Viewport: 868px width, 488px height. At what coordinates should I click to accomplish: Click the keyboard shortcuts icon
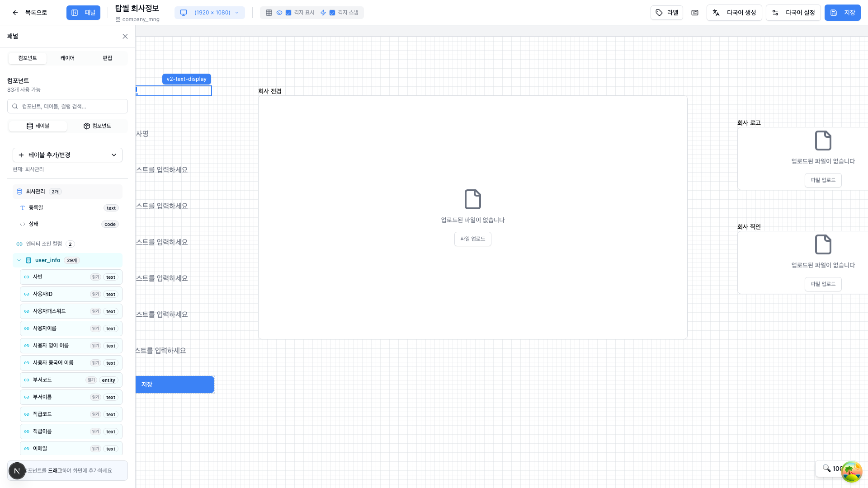coord(695,13)
